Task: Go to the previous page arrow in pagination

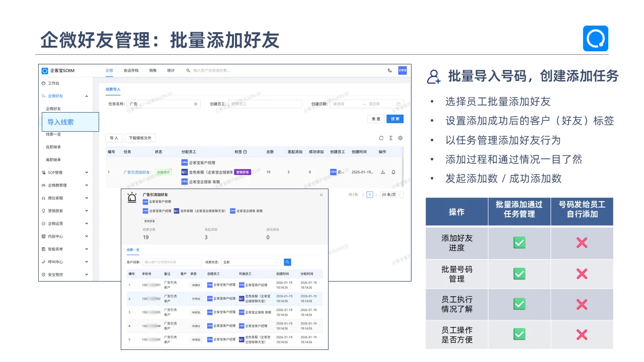Action: (x=363, y=195)
